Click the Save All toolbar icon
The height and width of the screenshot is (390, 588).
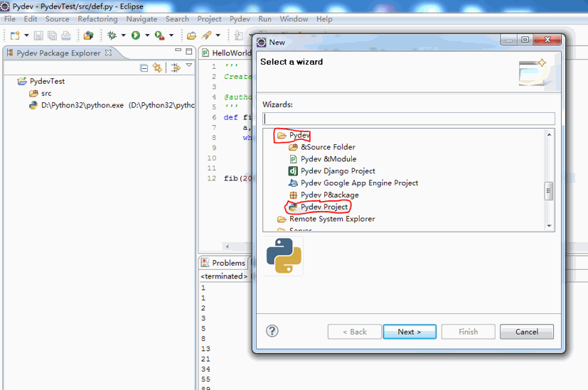click(x=52, y=36)
